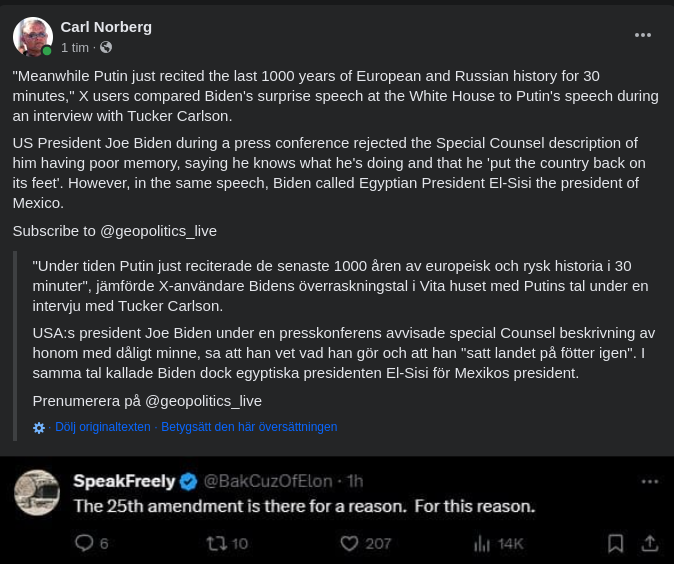Reply to the SpeakFreely tweet
This screenshot has height=564, width=674.
pos(85,543)
